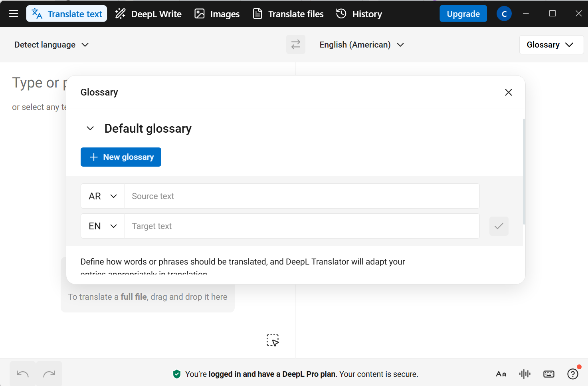Click the undo arrow button
Screen dimensions: 588x386
pyautogui.click(x=23, y=374)
